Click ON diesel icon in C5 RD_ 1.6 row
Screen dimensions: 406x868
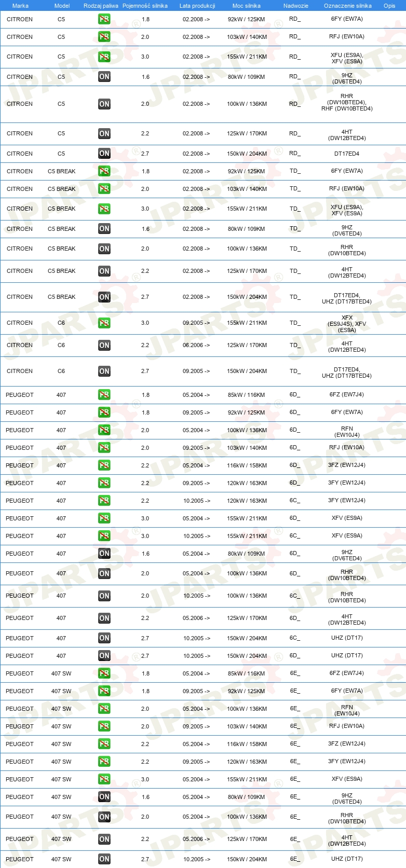pyautogui.click(x=104, y=77)
